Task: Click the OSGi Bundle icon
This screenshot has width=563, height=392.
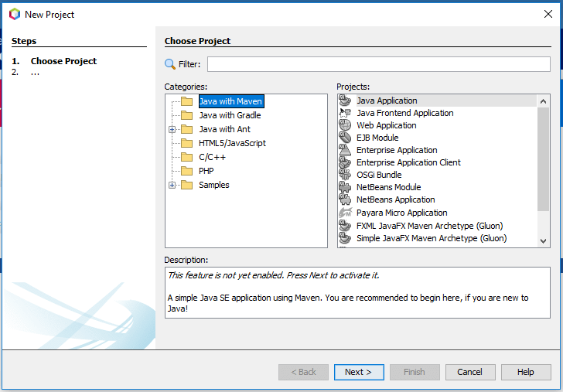Action: 345,175
